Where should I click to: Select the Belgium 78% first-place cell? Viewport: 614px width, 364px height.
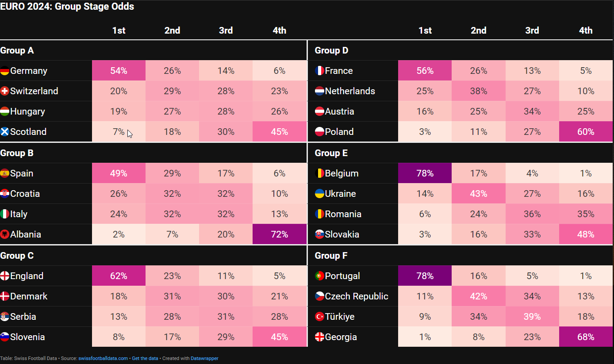(x=425, y=173)
